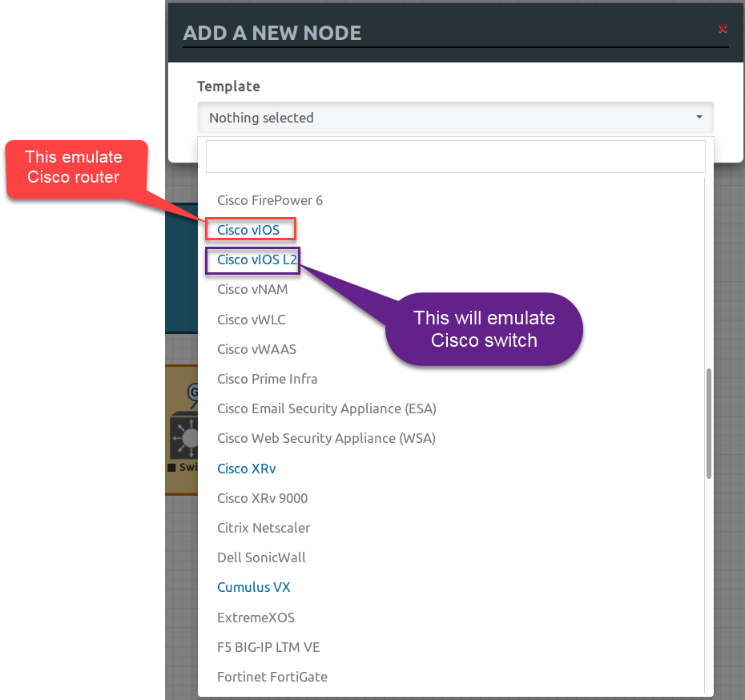This screenshot has width=745, height=700.
Task: Close the Add a New Node dialog
Action: 723,29
